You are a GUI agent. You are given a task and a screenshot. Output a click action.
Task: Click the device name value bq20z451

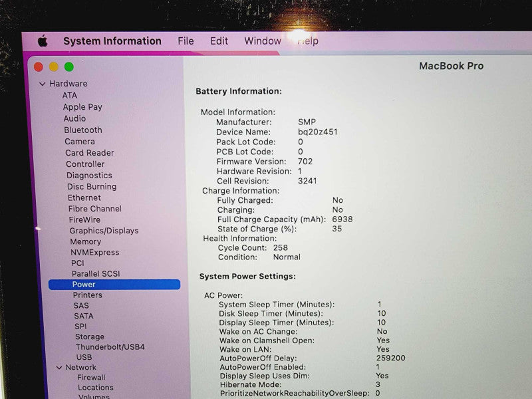pos(318,132)
